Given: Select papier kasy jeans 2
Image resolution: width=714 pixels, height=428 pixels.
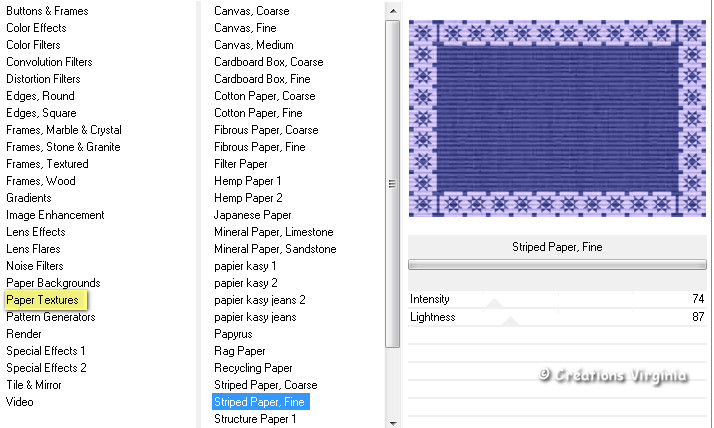Looking at the screenshot, I should 260,300.
